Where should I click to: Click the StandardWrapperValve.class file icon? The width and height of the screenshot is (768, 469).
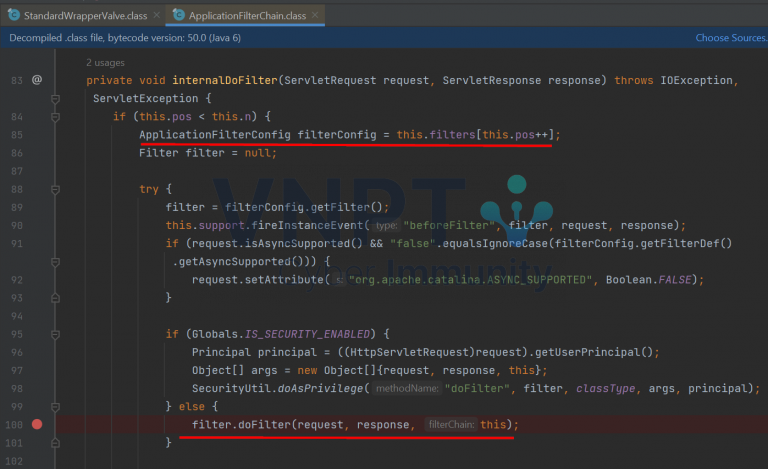coord(15,15)
